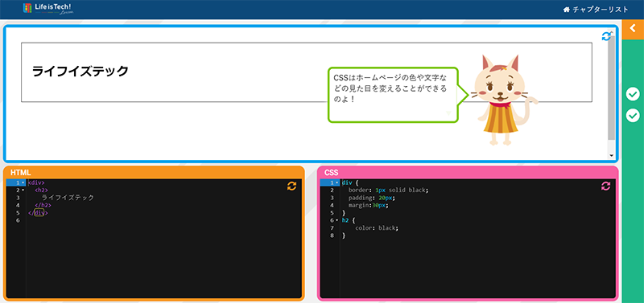Click the ライフイズテック heading in preview

click(80, 72)
